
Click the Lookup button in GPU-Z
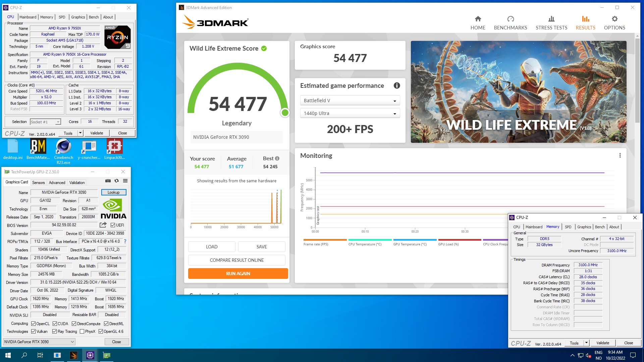114,192
